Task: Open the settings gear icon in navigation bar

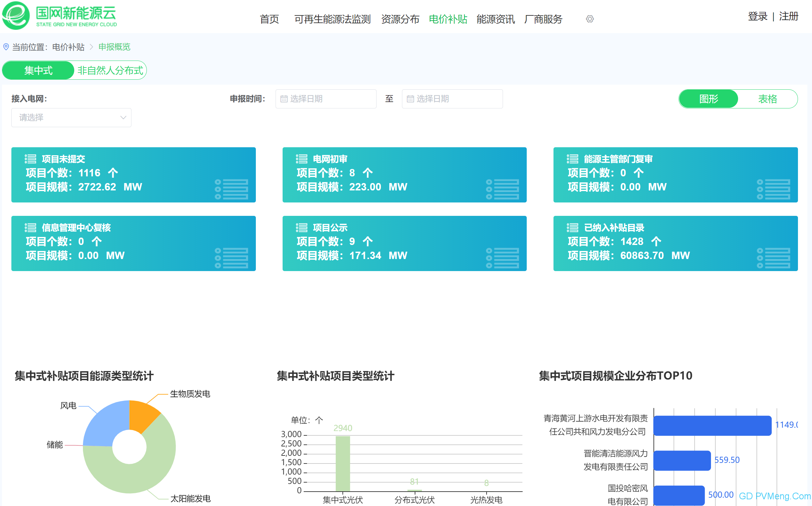Action: [x=590, y=19]
